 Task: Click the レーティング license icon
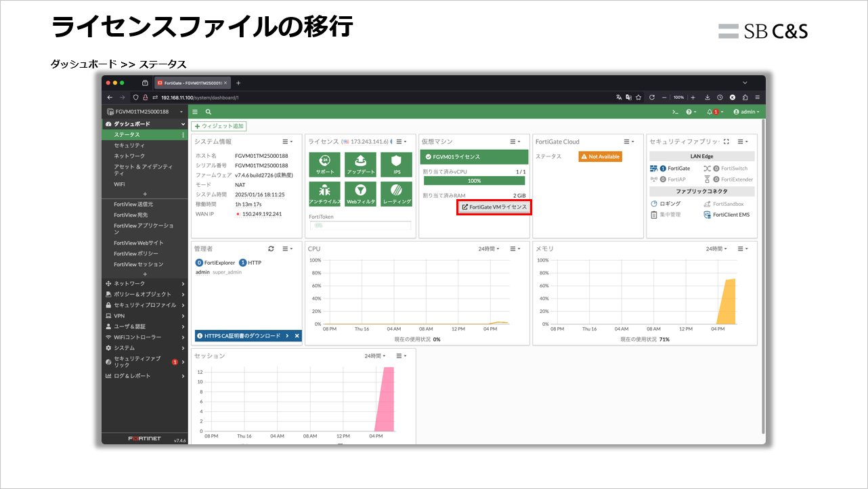(396, 194)
